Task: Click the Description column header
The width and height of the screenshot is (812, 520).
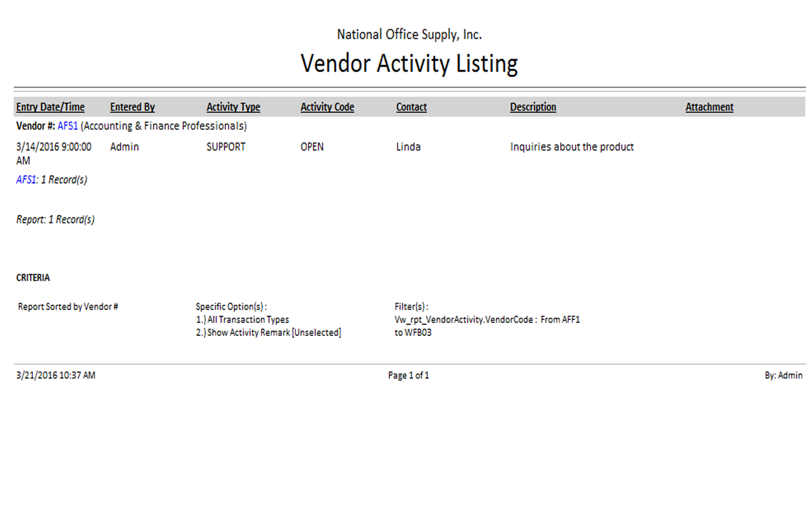Action: [x=533, y=107]
